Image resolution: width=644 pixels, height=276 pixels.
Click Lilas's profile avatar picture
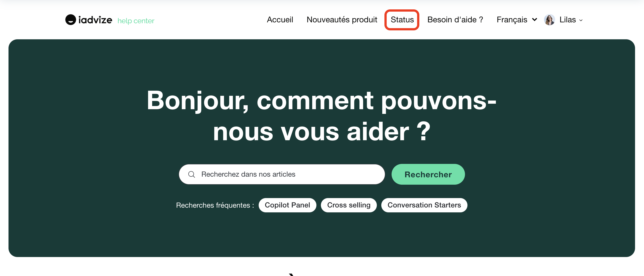(x=549, y=20)
